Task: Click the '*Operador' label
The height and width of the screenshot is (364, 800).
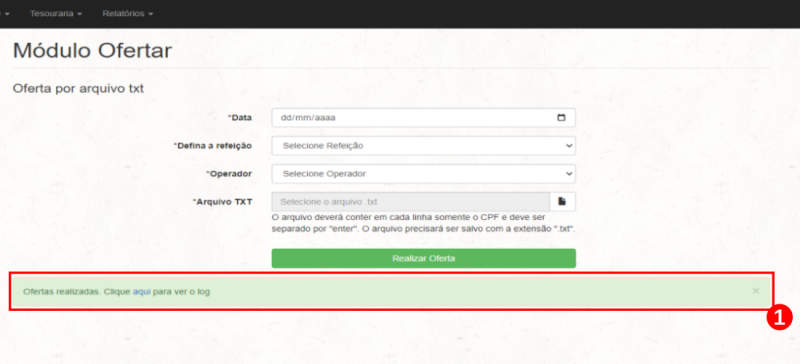Action: pos(229,174)
